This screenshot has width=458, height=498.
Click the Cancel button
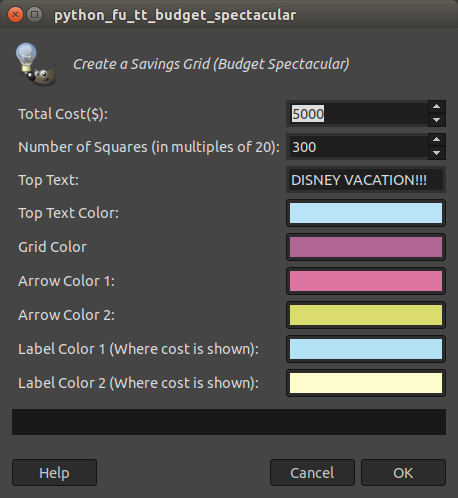pyautogui.click(x=312, y=473)
